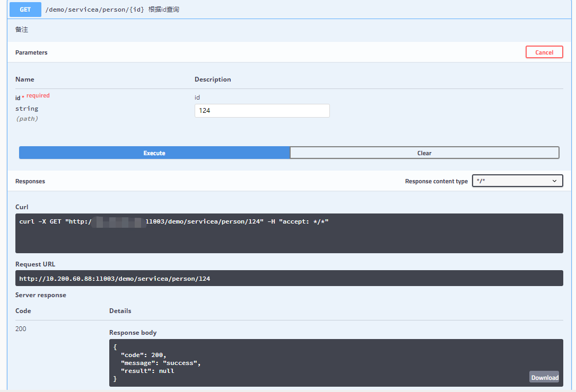Click the Details column header

[x=120, y=311]
